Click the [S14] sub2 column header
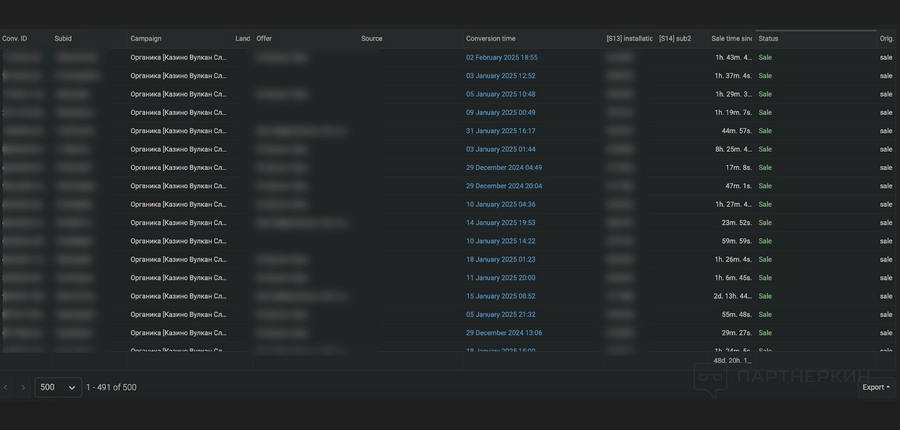Viewport: 900px width, 430px height. [x=675, y=38]
